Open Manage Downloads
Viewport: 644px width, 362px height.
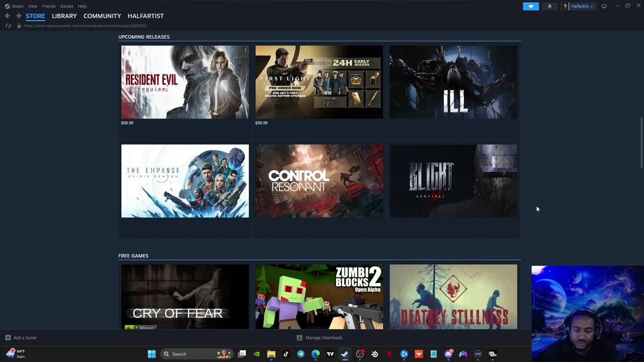(x=319, y=338)
